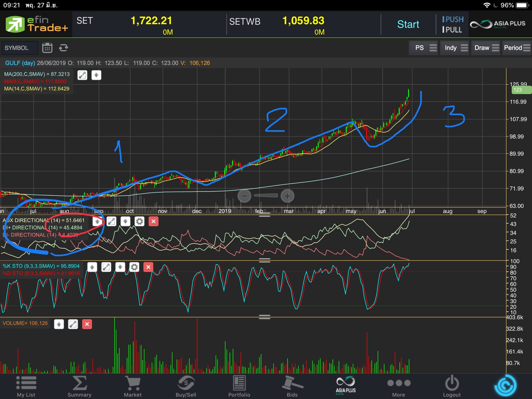This screenshot has width=532, height=399.
Task: Switch to the Market tab
Action: [133, 386]
